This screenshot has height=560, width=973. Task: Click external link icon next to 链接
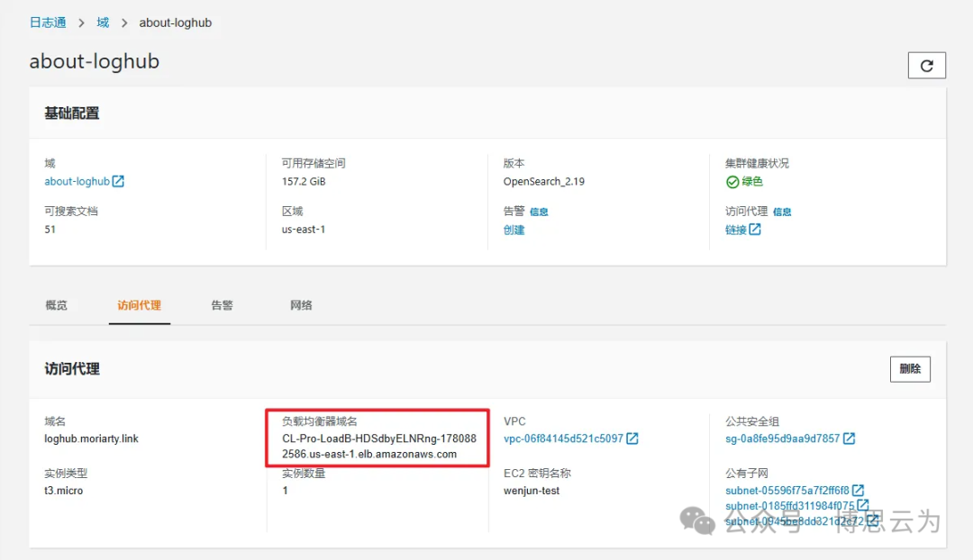click(755, 230)
